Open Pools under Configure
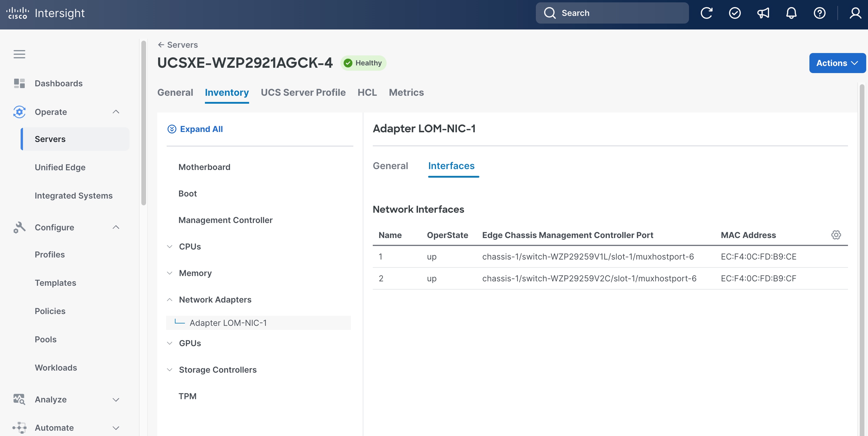This screenshot has height=436, width=868. (45, 340)
